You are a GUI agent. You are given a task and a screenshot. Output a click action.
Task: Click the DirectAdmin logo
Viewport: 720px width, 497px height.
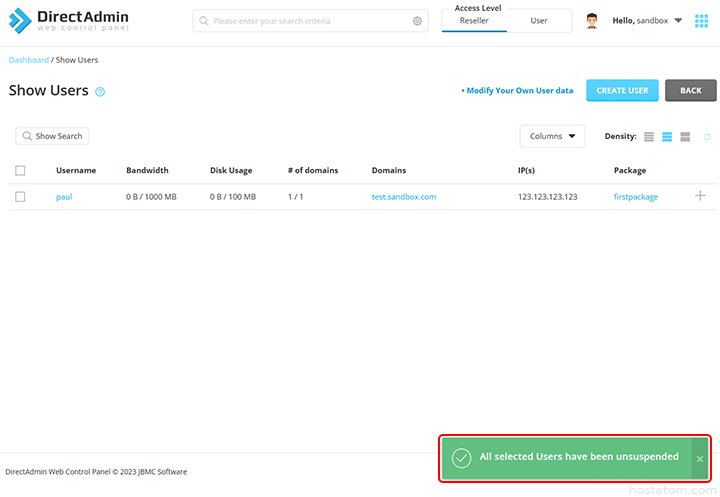pos(70,20)
